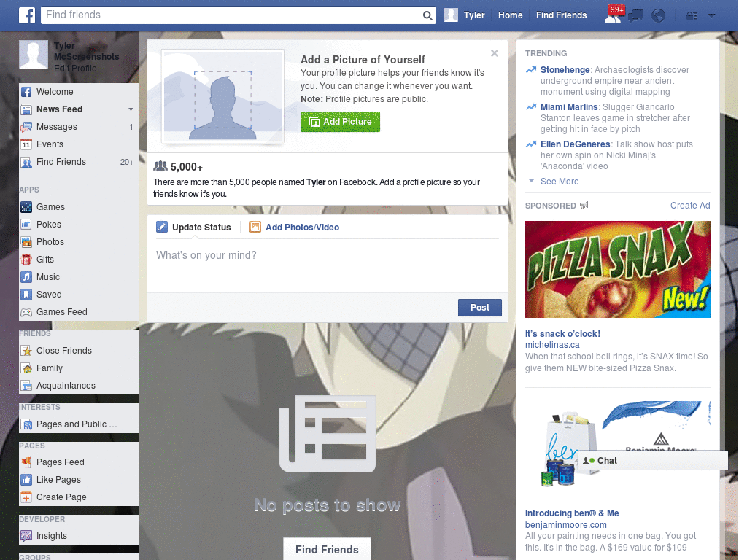Open Ellen DeGeneres trending topic
Screen dimensions: 747x560
pyautogui.click(x=575, y=144)
